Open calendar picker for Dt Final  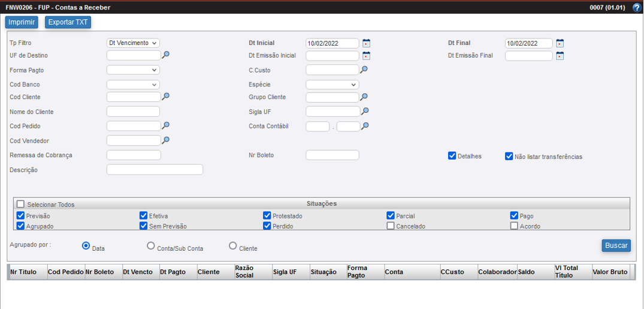560,43
